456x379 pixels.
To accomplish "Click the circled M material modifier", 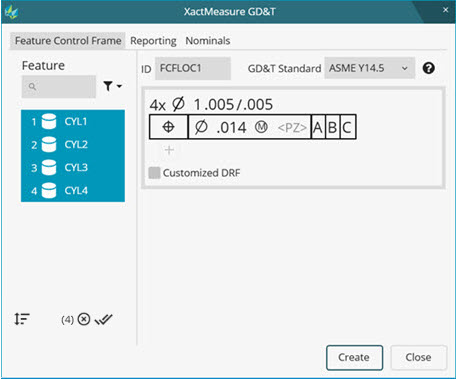I will point(261,127).
